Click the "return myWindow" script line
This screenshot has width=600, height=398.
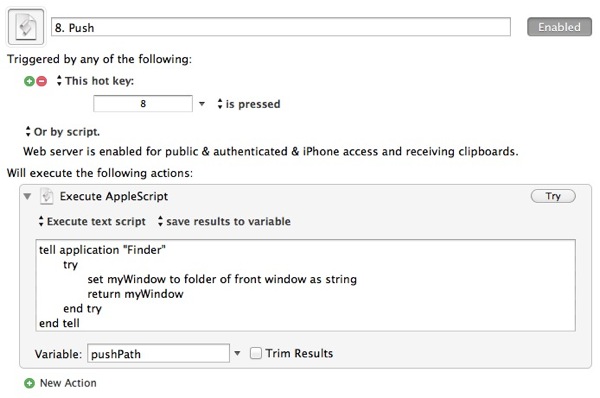(x=135, y=294)
